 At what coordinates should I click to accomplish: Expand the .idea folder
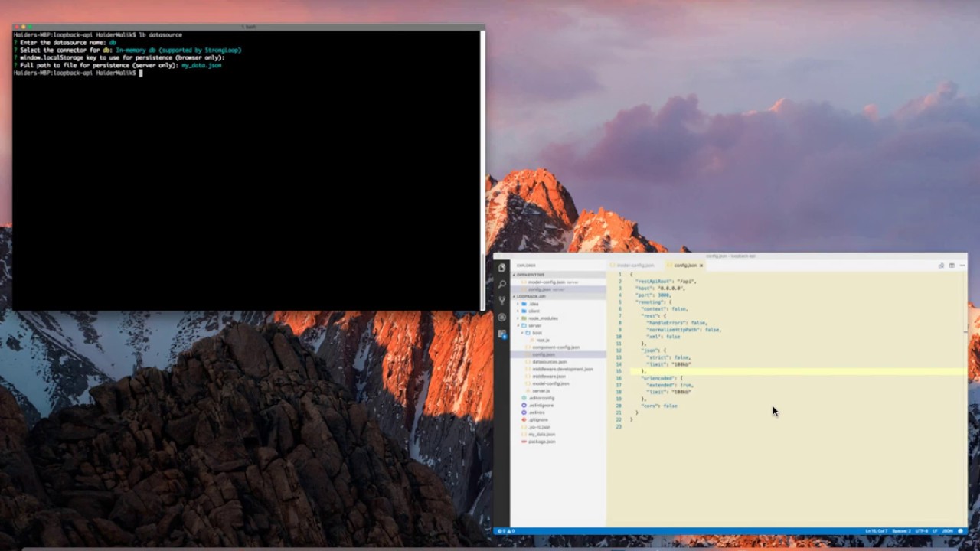coord(534,304)
